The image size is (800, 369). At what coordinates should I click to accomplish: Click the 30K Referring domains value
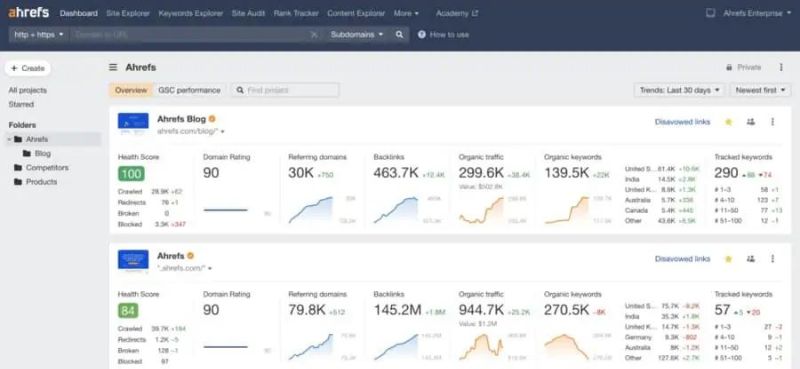pos(301,173)
